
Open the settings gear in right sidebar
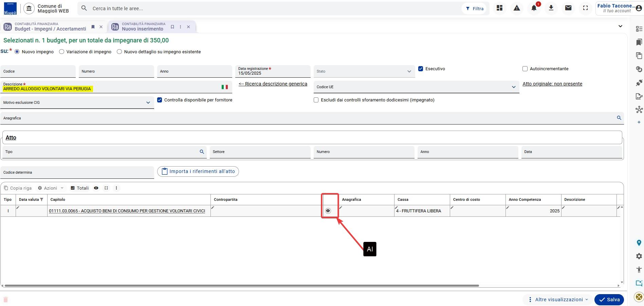coord(639,256)
